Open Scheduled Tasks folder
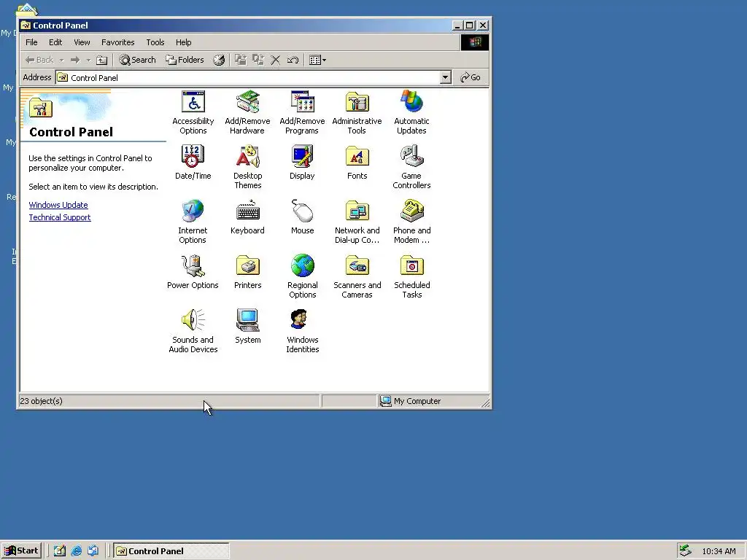 411,276
